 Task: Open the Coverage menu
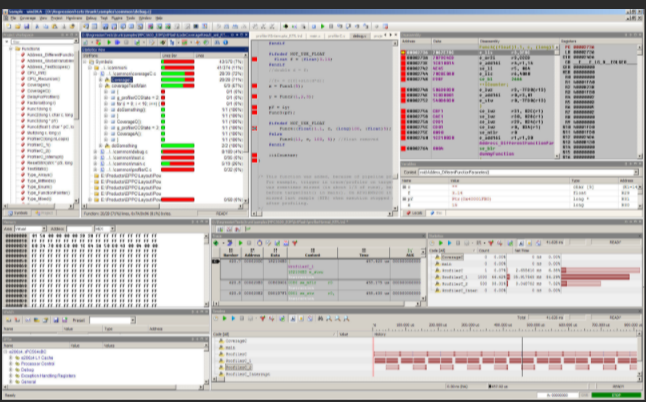click(x=28, y=18)
